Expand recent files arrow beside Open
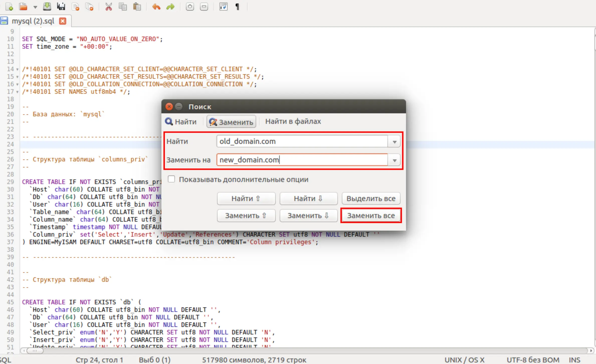Viewport: 596px width, 364px height. [x=35, y=7]
